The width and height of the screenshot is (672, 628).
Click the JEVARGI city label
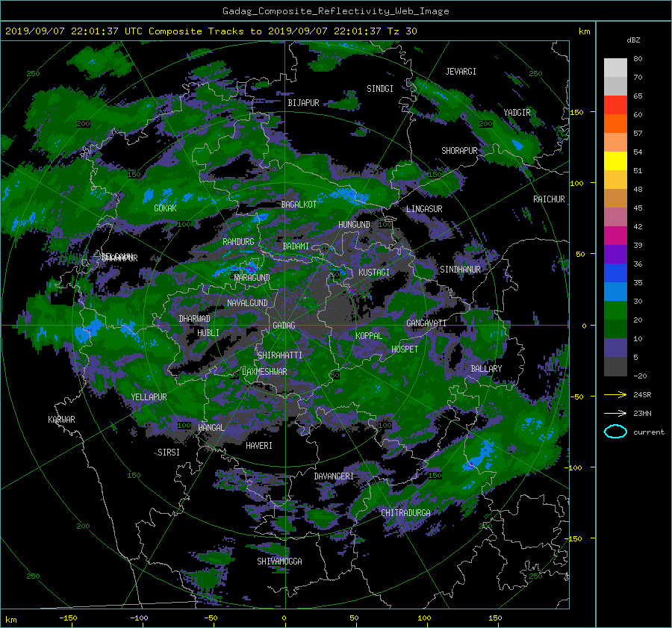[461, 72]
